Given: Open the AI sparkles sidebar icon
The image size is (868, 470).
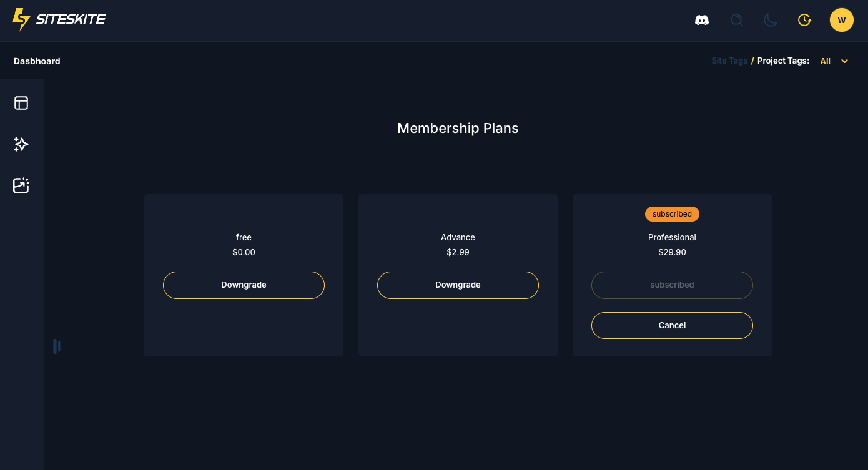Looking at the screenshot, I should pos(21,144).
